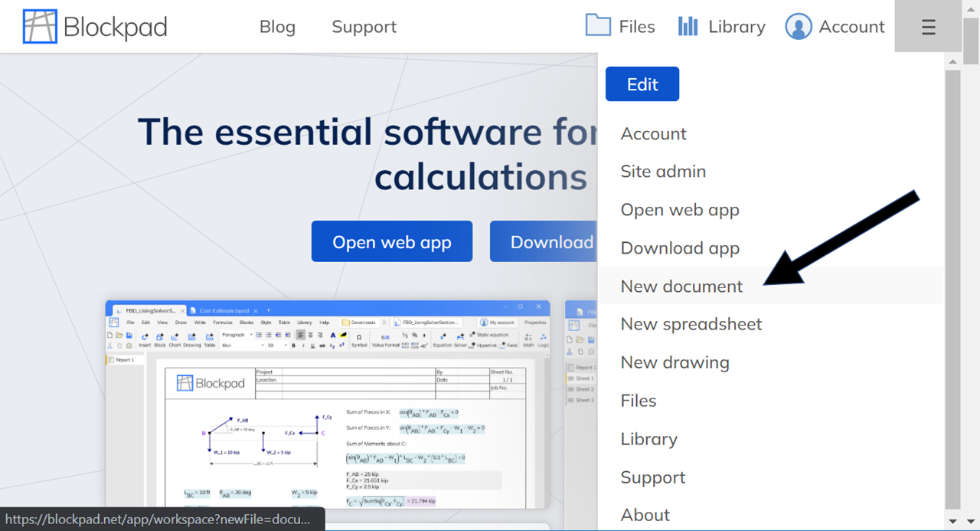
Task: Click the Files folder icon in header
Action: point(598,25)
